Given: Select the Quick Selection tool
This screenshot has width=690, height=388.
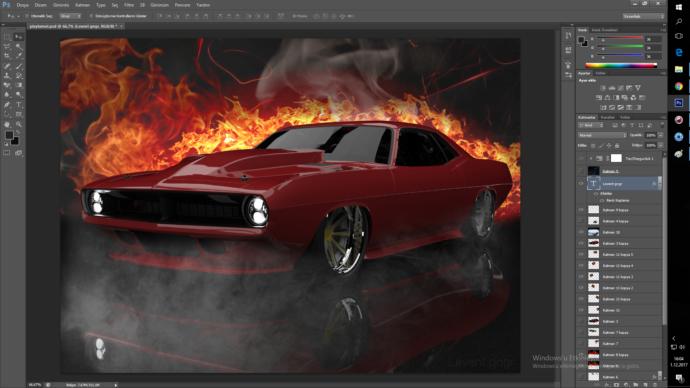Looking at the screenshot, I should [18, 46].
